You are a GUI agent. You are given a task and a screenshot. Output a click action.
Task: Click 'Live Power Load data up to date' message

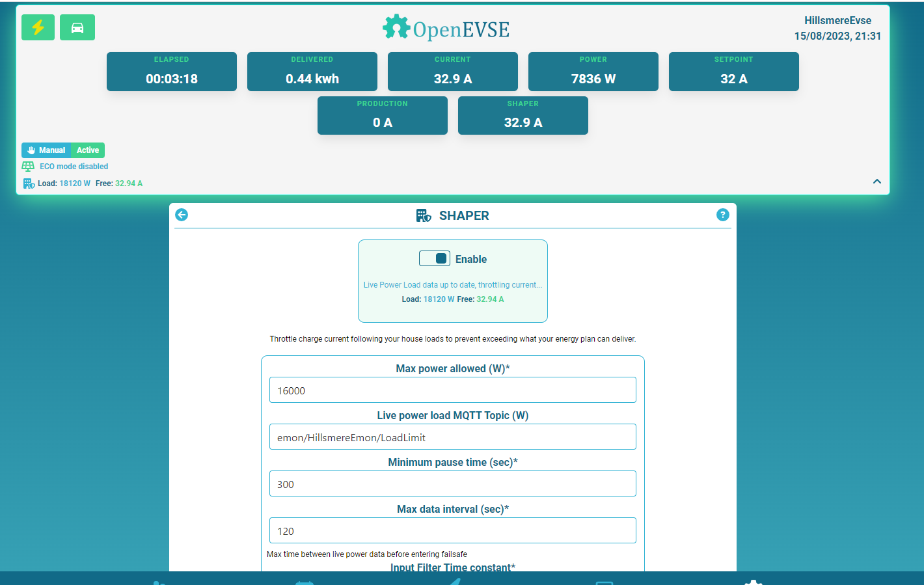(x=453, y=285)
